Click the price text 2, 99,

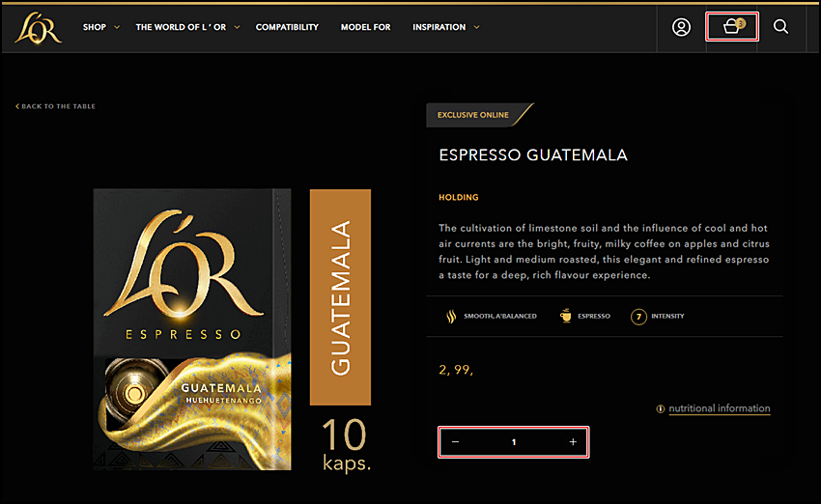(456, 370)
